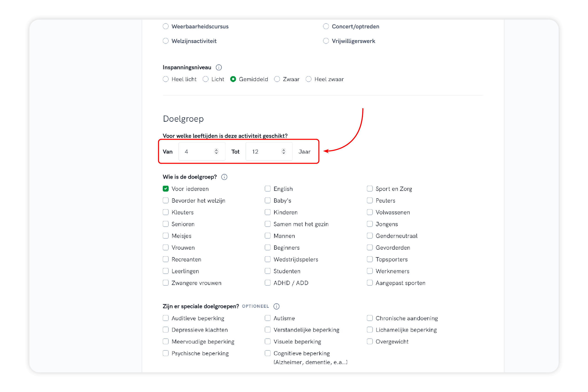Check the Overgewicht checkbox
This screenshot has width=588, height=392.
370,341
